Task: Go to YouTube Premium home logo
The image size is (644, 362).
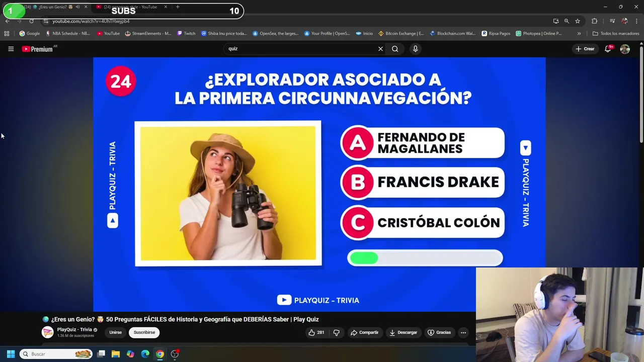Action: 37,49
